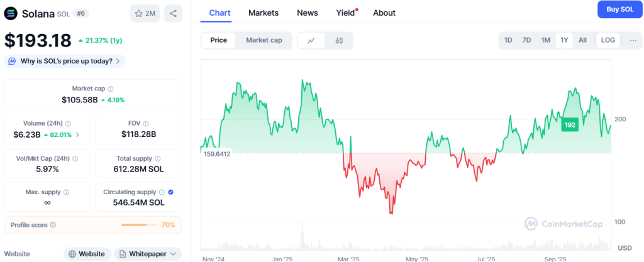Open the Markets tab
This screenshot has height=262, width=644.
[264, 13]
